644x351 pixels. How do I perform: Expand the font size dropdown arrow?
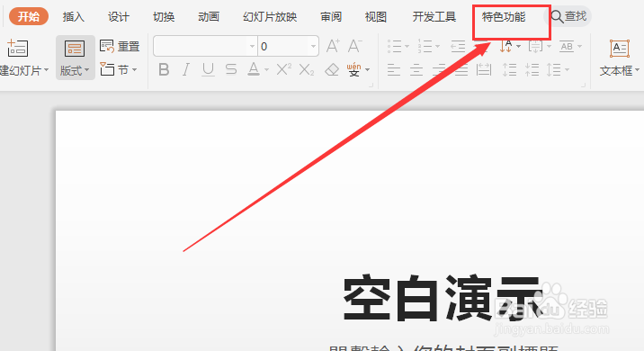(313, 47)
